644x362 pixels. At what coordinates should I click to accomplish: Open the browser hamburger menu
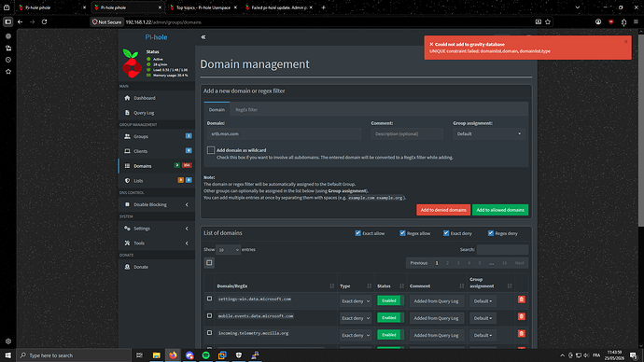[636, 22]
